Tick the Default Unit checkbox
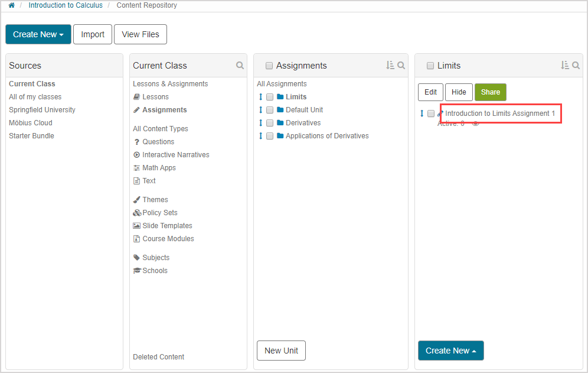The image size is (588, 373). [270, 110]
